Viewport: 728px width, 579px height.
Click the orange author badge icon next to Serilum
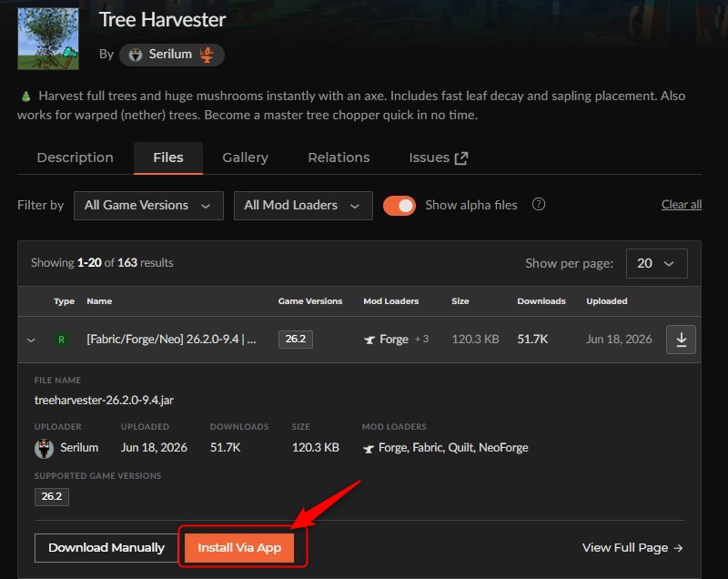(207, 55)
